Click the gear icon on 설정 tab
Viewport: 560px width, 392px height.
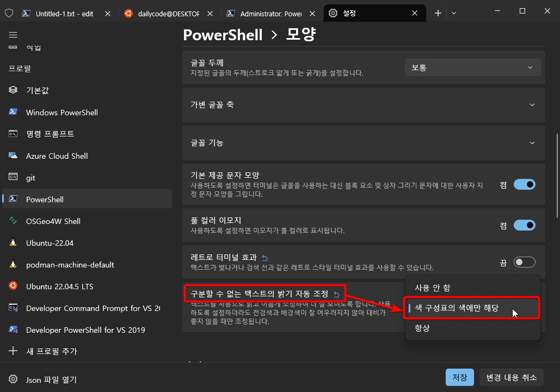coord(333,13)
